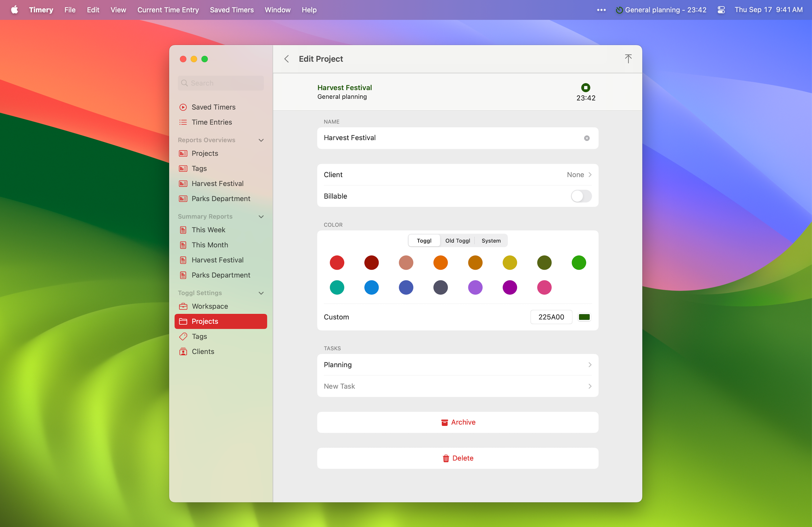This screenshot has width=812, height=527.
Task: Open Parks Department under Summary Reports
Action: 220,275
